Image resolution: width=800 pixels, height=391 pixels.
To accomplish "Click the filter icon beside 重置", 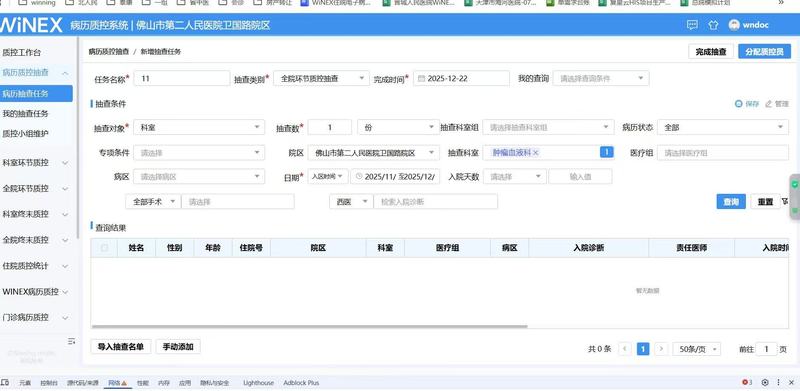I will (x=785, y=202).
